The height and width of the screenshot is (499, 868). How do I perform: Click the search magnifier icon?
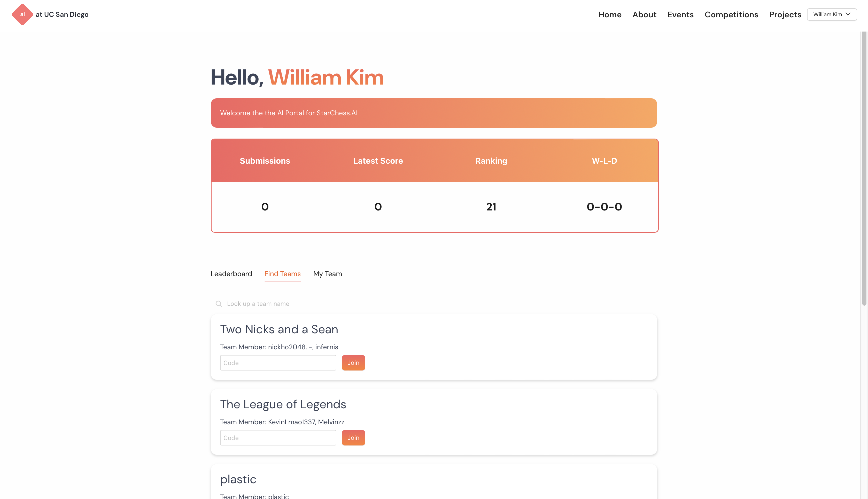(219, 304)
